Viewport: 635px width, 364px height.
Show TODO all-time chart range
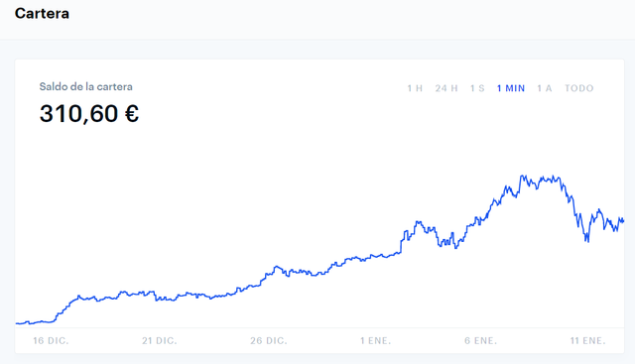tap(579, 88)
